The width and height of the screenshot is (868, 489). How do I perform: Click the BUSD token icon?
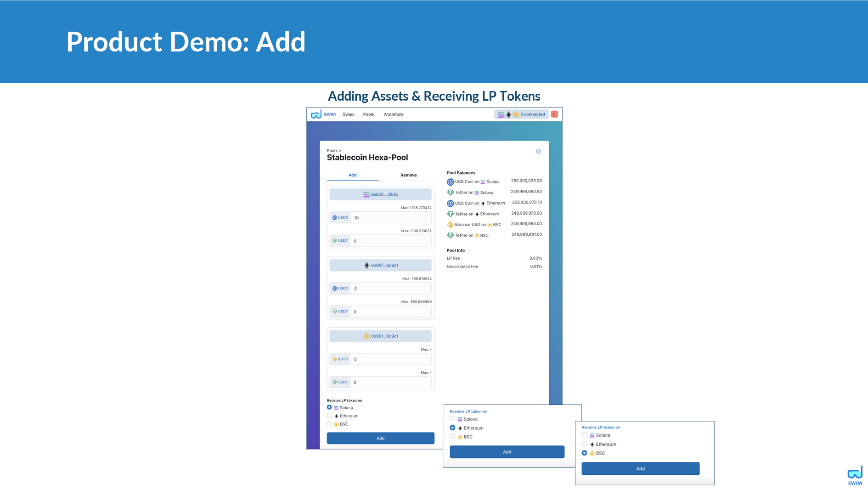tap(335, 359)
